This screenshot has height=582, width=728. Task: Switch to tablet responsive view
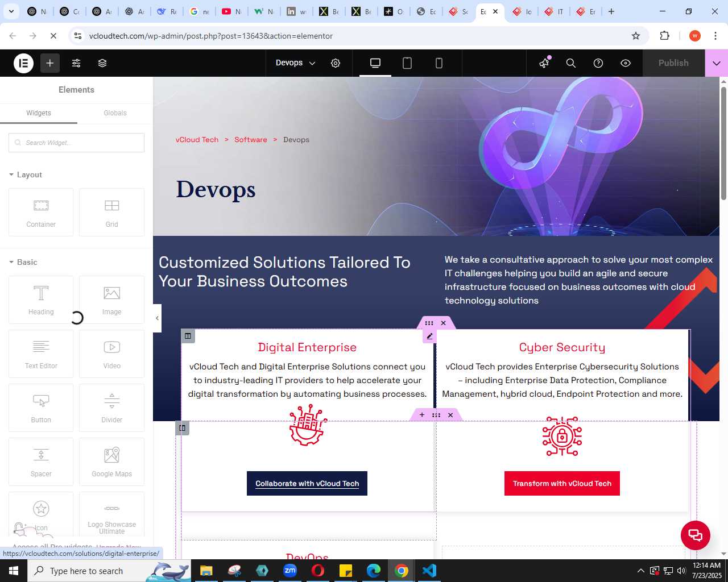[407, 63]
